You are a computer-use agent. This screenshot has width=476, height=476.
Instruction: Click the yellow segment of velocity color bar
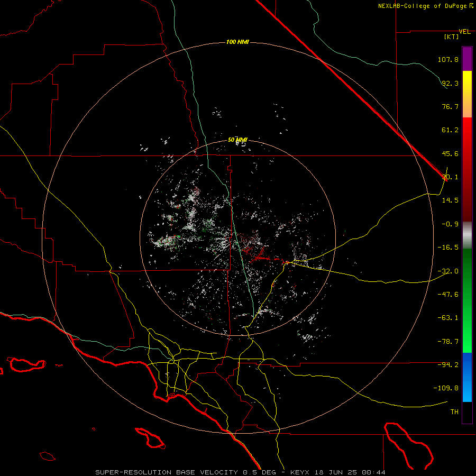(x=467, y=94)
